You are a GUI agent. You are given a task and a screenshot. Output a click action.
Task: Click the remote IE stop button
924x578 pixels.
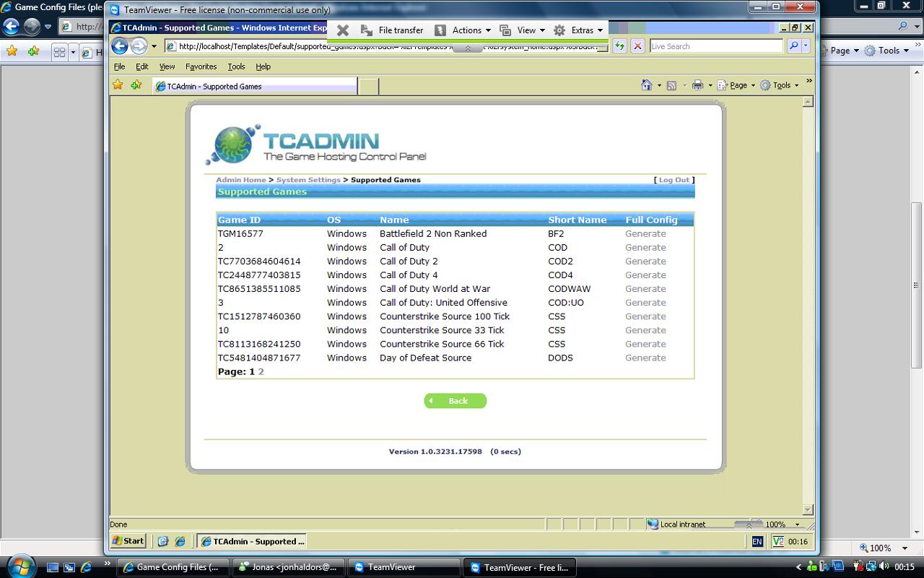(637, 46)
